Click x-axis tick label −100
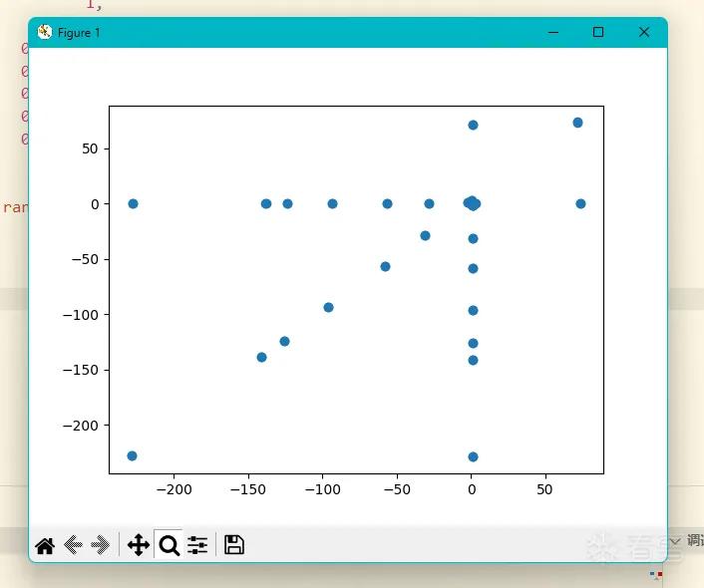704x588 pixels. coord(322,489)
